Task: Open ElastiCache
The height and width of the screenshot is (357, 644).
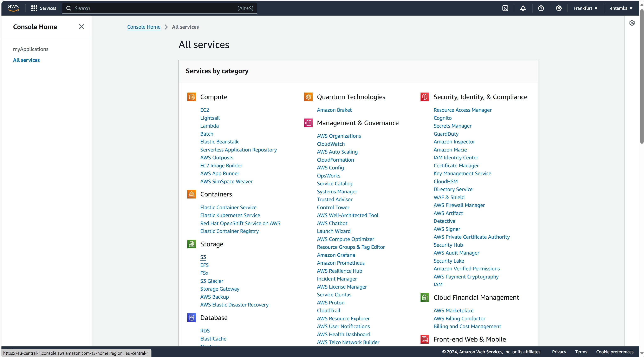Action: (213, 338)
